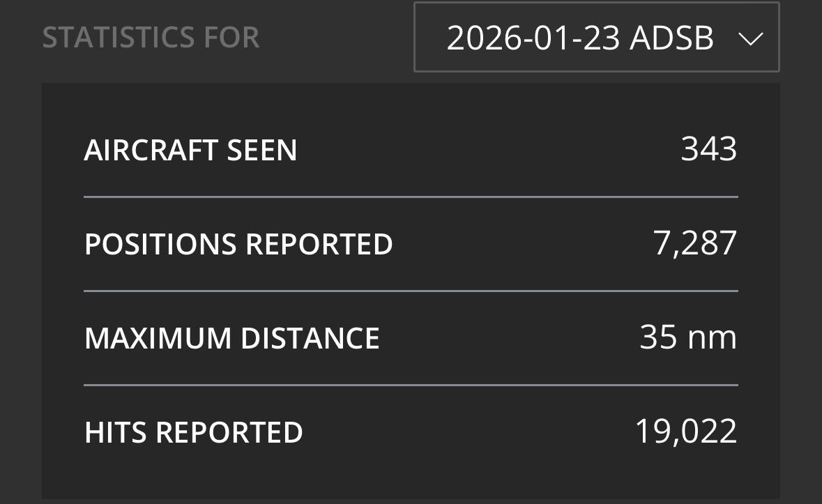Click the divider line below POSITIONS REPORTED

(411, 291)
